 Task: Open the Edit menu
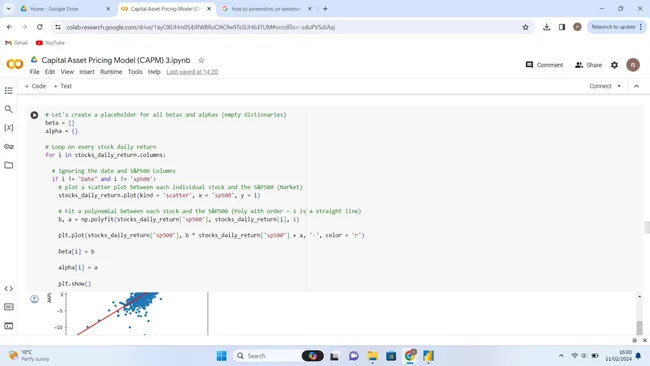click(x=50, y=72)
